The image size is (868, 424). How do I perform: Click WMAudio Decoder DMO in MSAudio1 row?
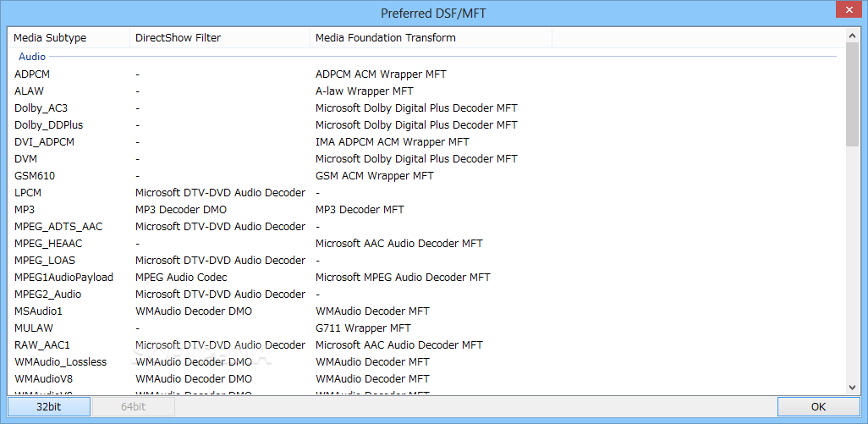pos(194,311)
